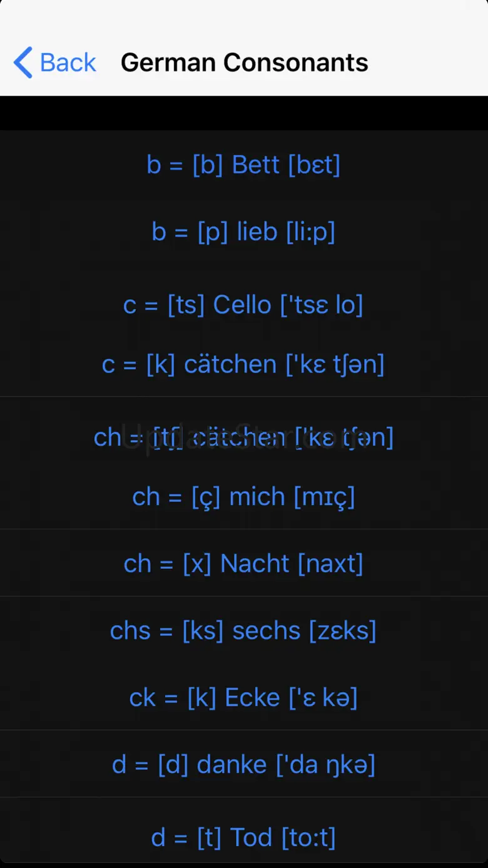Choose the 'c = [k] cätchen' row
Screen dimensions: 488x868
click(243, 364)
